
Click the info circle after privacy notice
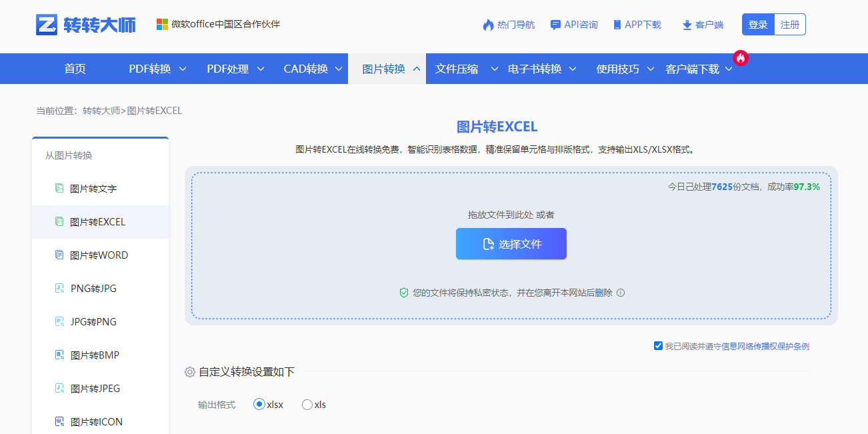click(x=621, y=293)
